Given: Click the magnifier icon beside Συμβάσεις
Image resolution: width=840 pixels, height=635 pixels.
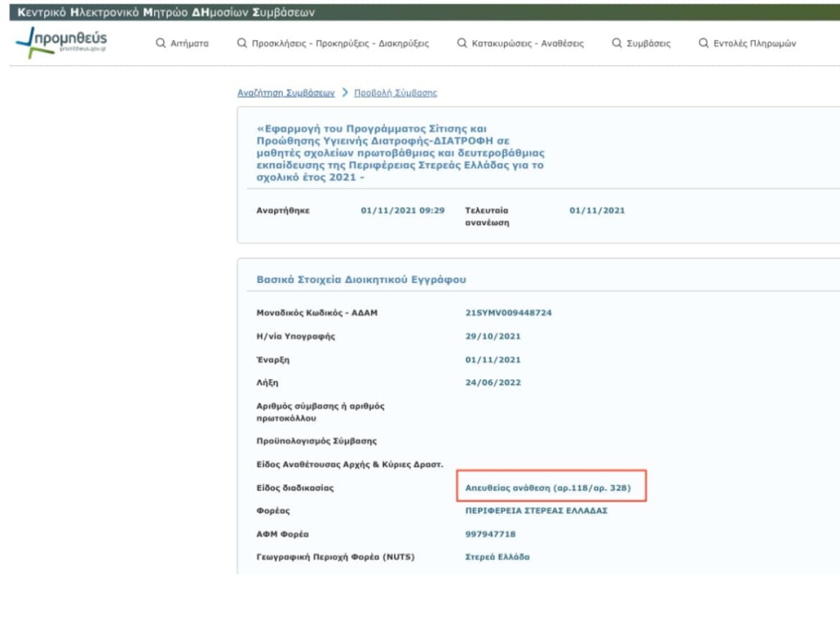Looking at the screenshot, I should tap(616, 43).
